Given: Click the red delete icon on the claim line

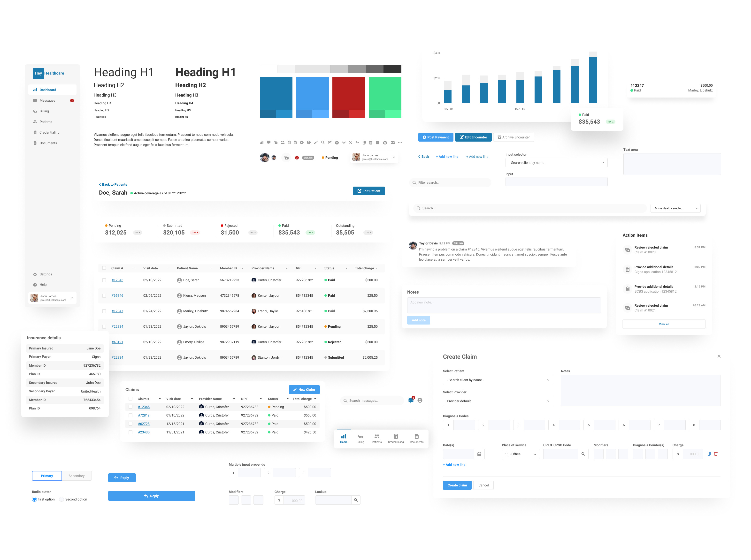Looking at the screenshot, I should [x=716, y=454].
